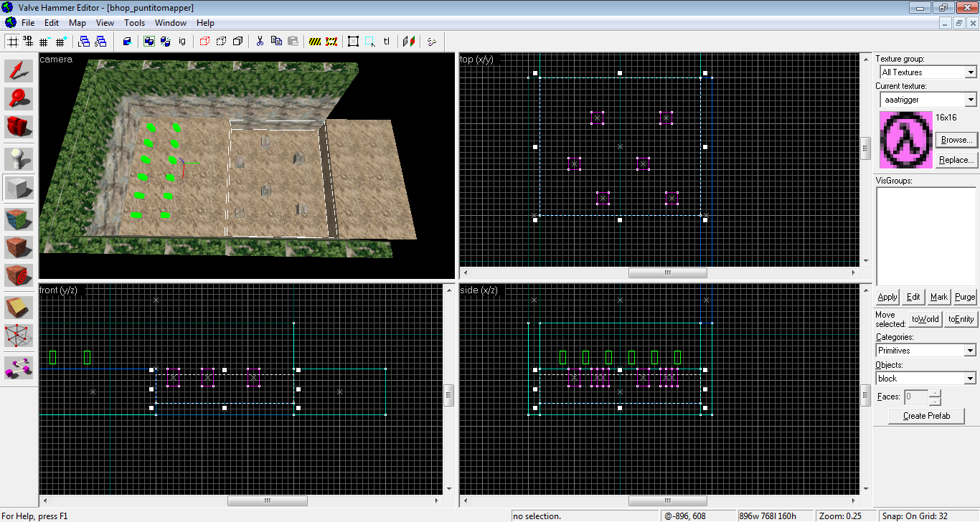Click the VisGroups Apply button
The height and width of the screenshot is (522, 980).
click(x=887, y=297)
